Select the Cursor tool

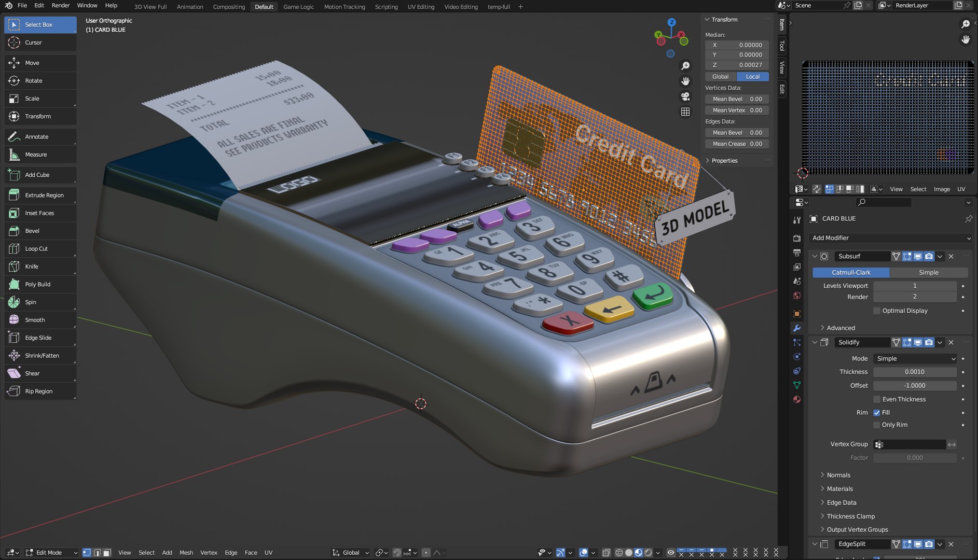click(40, 43)
